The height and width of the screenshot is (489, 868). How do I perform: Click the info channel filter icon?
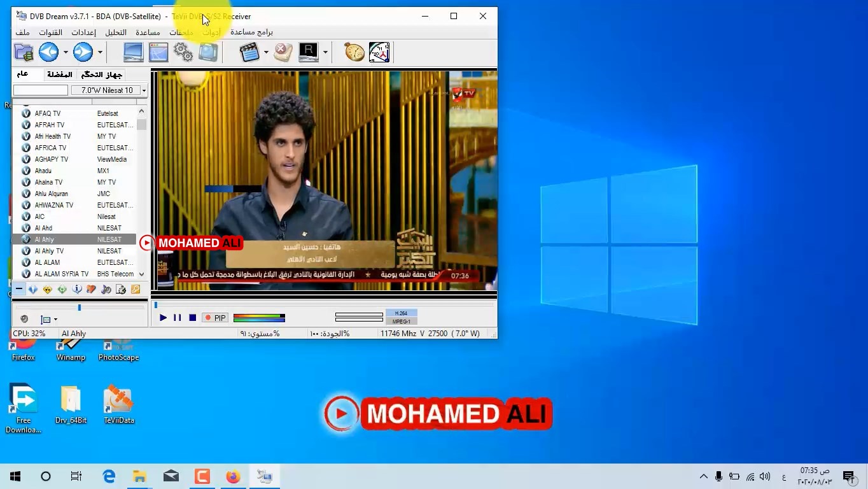77,290
